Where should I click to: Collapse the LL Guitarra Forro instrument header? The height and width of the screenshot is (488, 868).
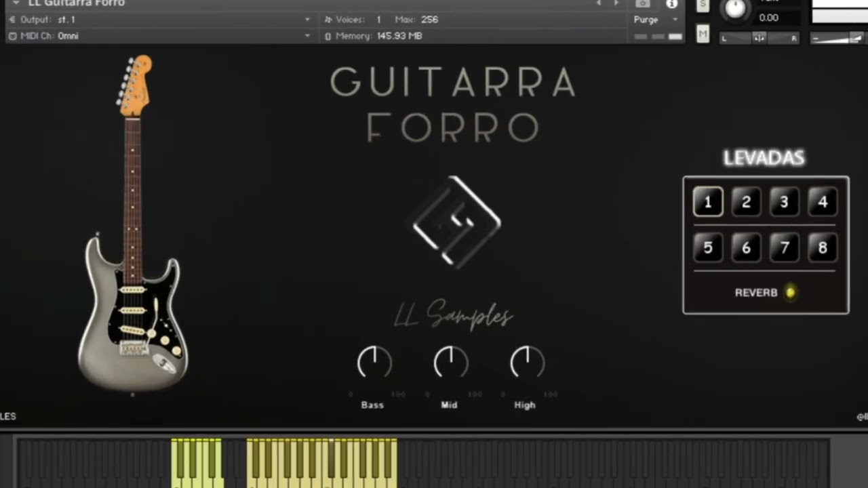pyautogui.click(x=15, y=3)
